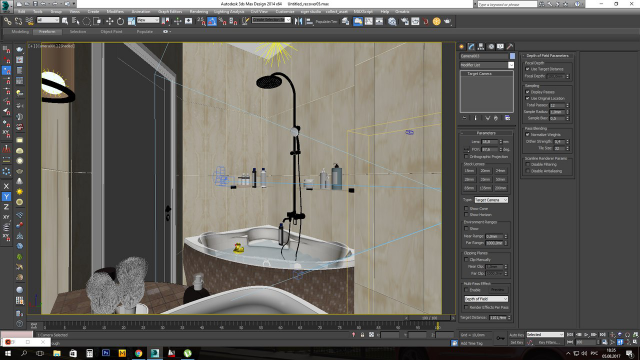Render with the teapot icon

pos(447,21)
